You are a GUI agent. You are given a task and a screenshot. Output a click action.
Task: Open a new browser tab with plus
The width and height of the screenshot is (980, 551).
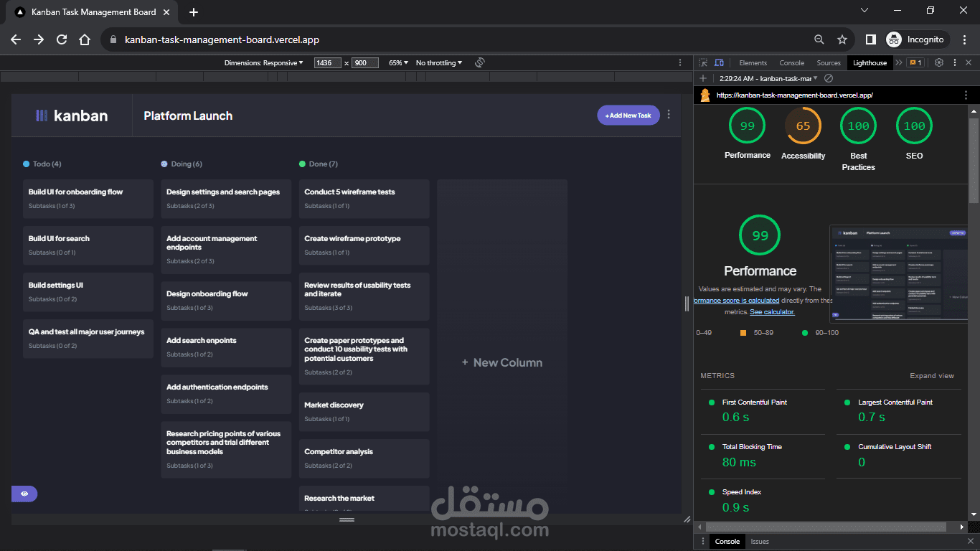tap(194, 12)
